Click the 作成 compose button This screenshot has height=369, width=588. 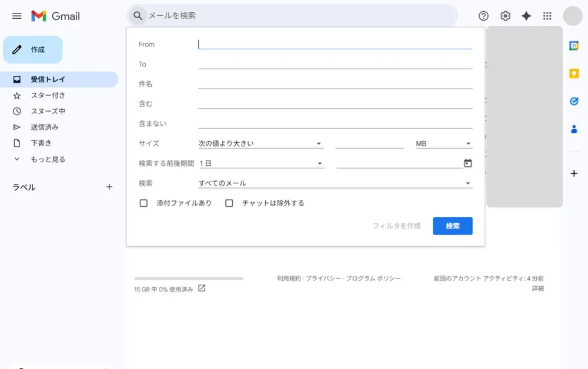click(x=33, y=49)
